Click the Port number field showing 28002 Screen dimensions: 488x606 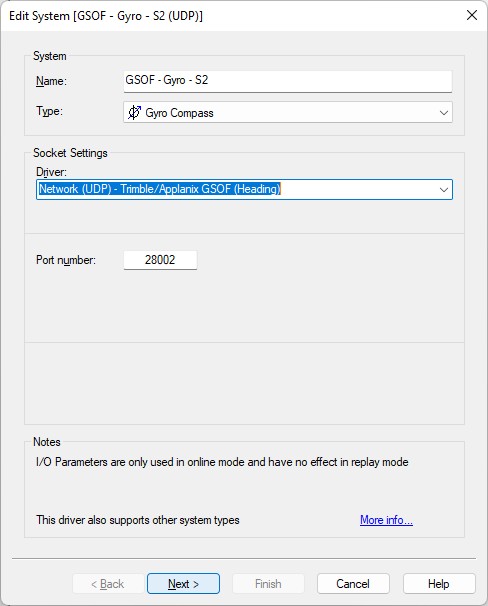[160, 260]
